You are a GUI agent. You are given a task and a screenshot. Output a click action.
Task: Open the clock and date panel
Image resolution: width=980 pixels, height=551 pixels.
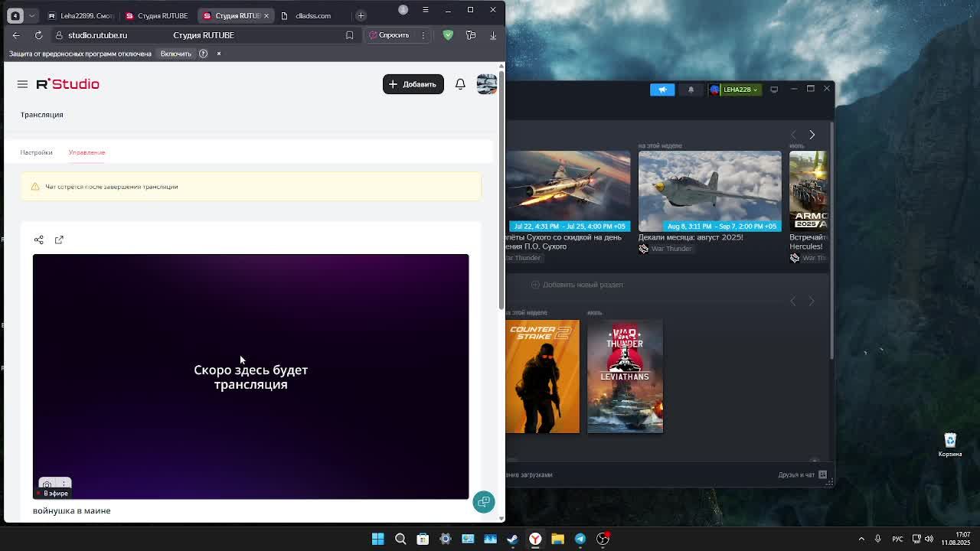pyautogui.click(x=955, y=539)
